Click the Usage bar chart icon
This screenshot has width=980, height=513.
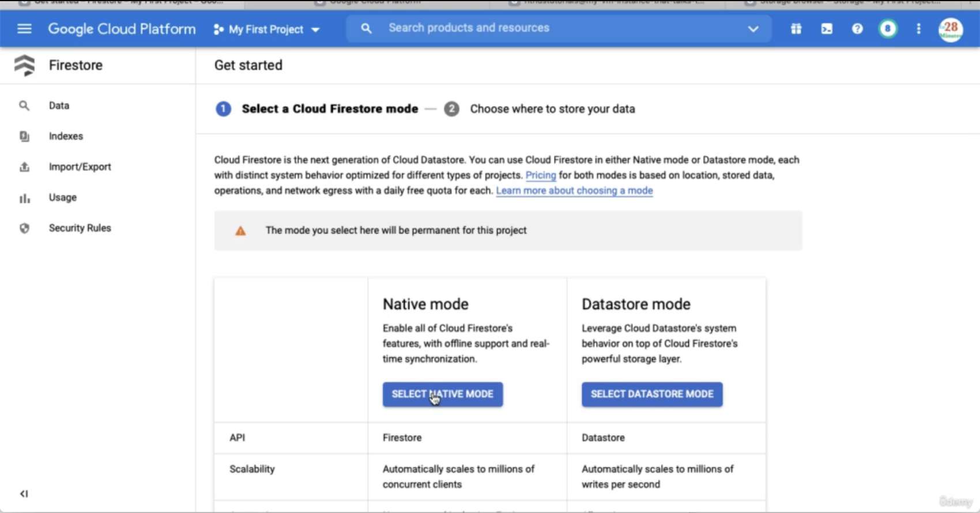click(24, 198)
